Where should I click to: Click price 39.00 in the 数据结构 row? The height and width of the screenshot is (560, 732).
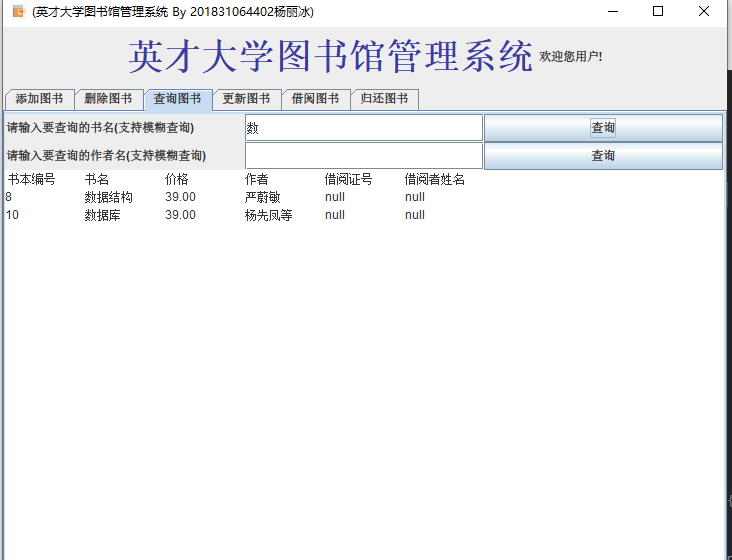point(180,197)
